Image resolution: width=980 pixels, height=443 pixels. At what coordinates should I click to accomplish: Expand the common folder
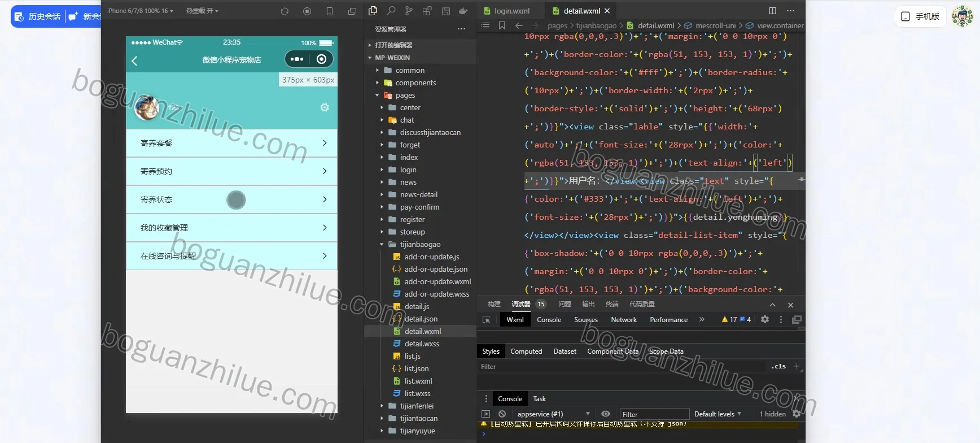click(x=409, y=71)
